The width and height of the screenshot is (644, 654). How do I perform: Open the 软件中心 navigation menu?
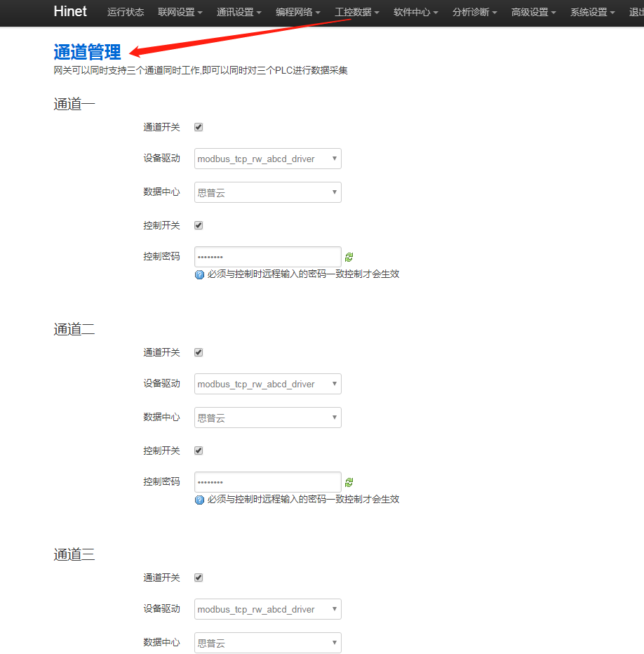coord(416,13)
